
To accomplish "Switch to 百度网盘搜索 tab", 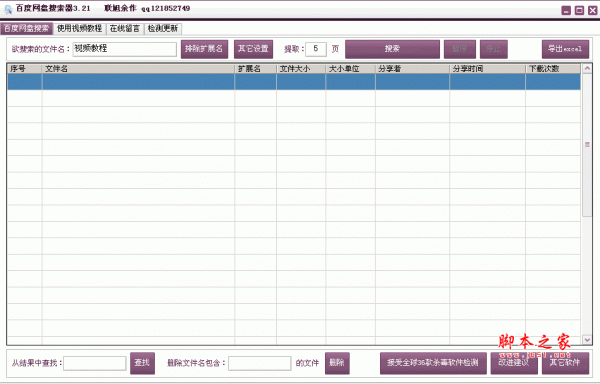I will point(27,29).
